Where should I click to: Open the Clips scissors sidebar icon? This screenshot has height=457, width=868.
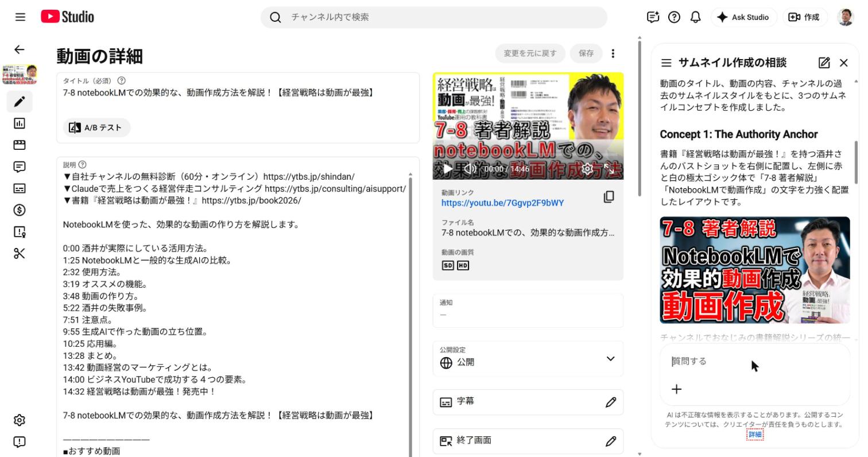(x=20, y=254)
